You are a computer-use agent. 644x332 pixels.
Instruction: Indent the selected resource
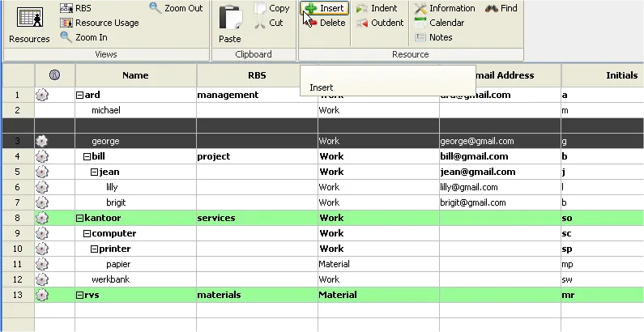(377, 8)
